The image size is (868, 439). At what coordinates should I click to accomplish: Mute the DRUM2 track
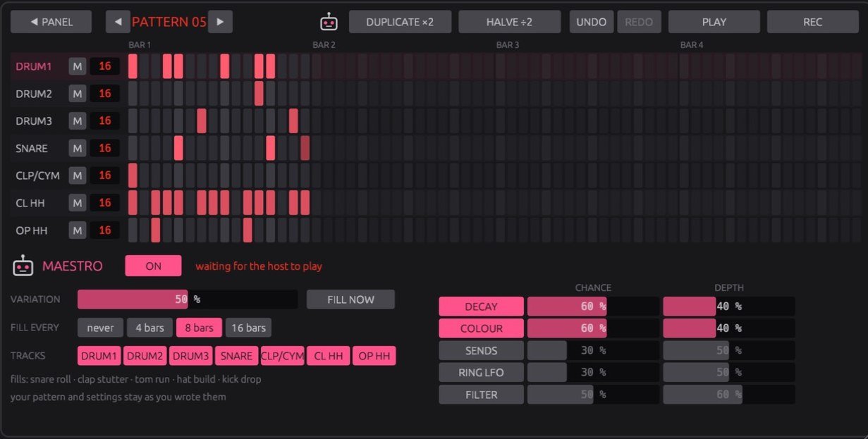point(78,94)
